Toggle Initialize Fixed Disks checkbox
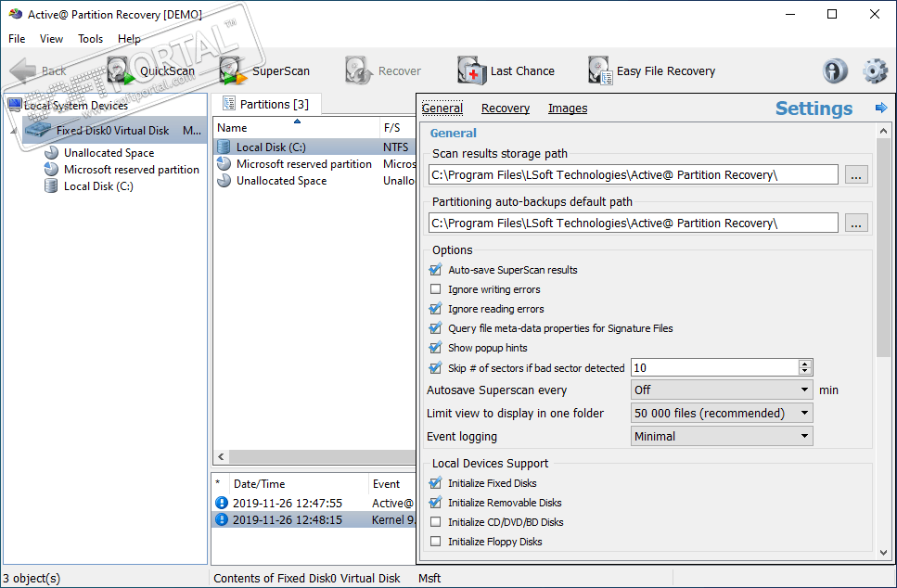897x588 pixels. click(435, 483)
